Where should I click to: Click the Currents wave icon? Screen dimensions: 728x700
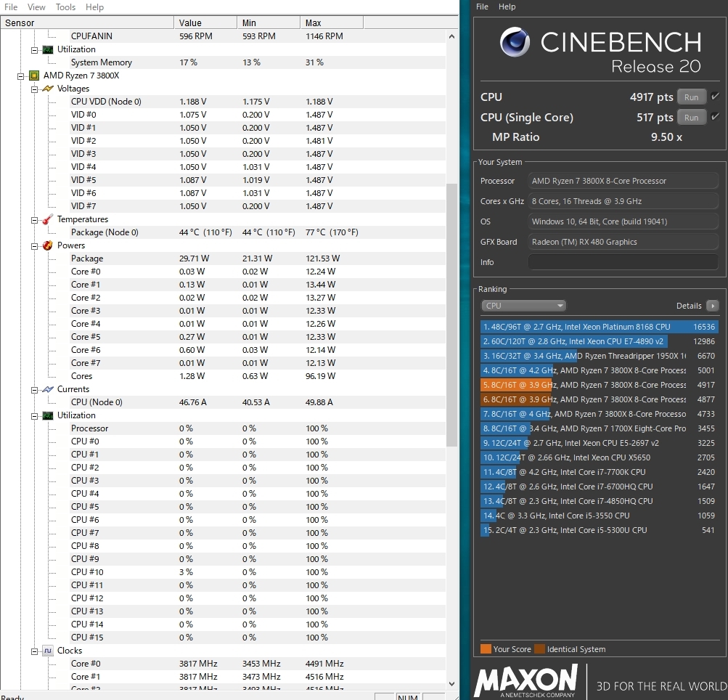(48, 389)
